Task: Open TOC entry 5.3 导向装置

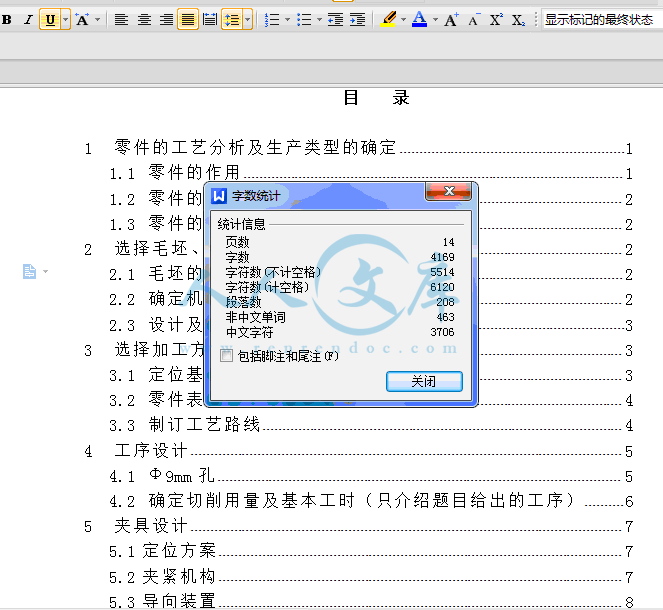Action: (371, 601)
